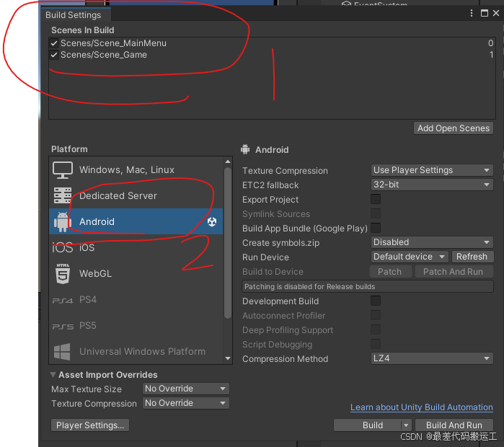Open Android Texture Compression dropdown
This screenshot has height=447, width=504.
click(x=432, y=170)
